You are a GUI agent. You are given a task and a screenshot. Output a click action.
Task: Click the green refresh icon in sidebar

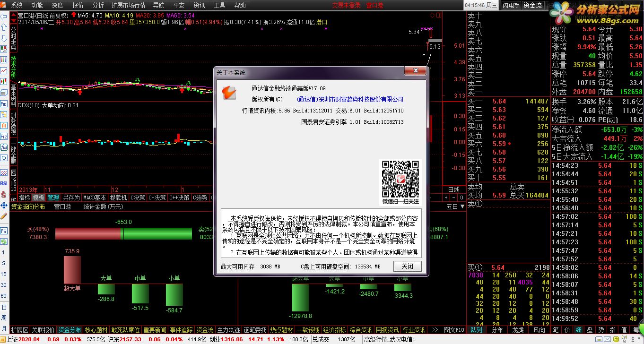click(x=4, y=241)
